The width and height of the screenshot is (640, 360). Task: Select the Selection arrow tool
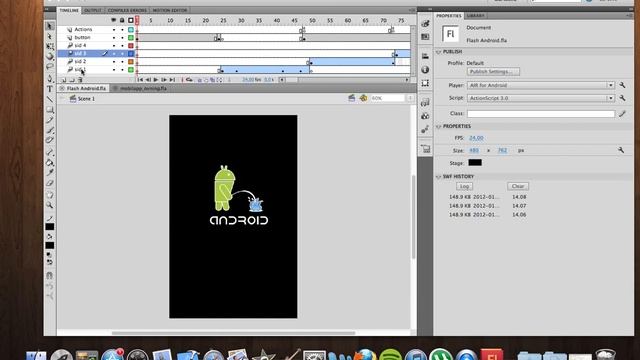click(x=50, y=27)
